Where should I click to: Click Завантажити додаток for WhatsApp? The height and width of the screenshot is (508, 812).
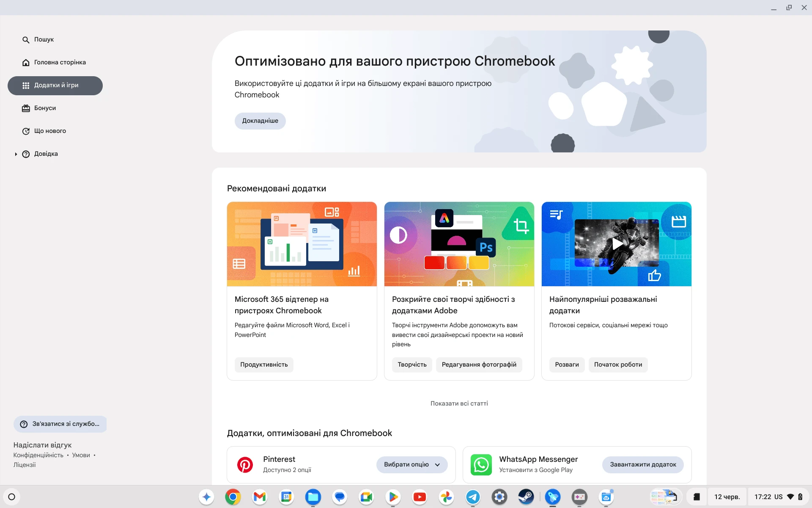click(643, 465)
